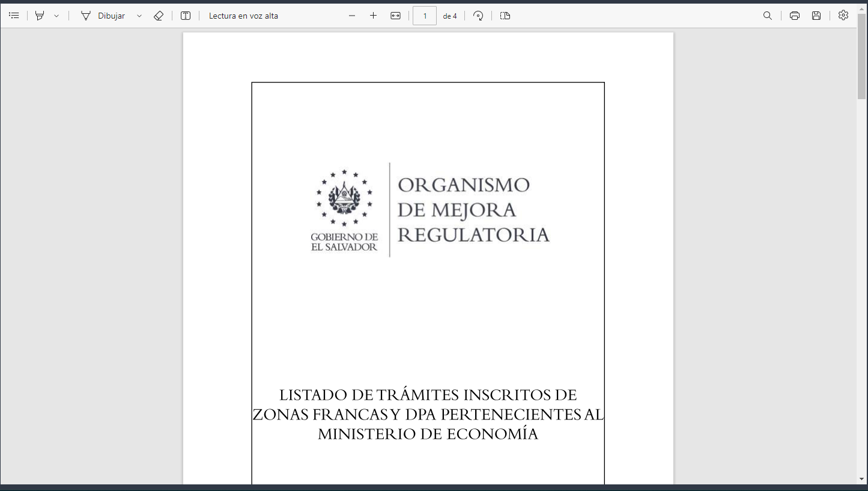Print the document
The image size is (868, 491).
point(795,16)
